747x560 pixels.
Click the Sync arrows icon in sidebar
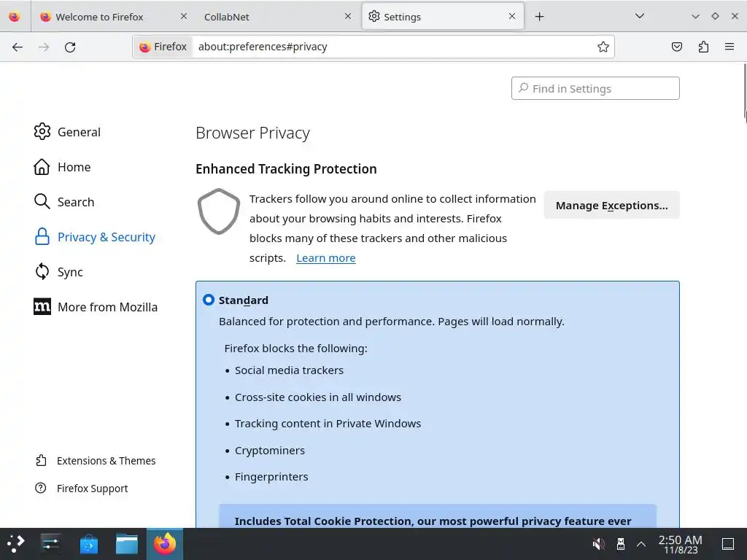pos(42,271)
